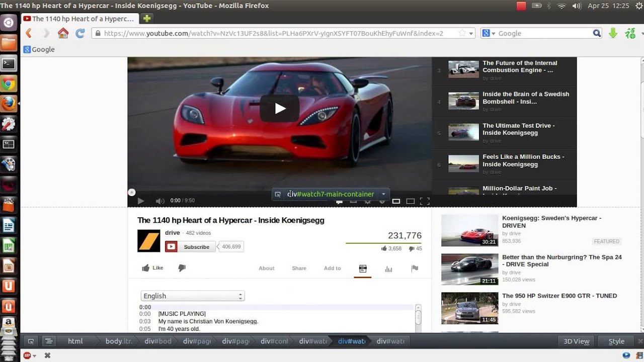Click the inspector icon in the node infobar
Image resolution: width=644 pixels, height=362 pixels.
pos(278,194)
